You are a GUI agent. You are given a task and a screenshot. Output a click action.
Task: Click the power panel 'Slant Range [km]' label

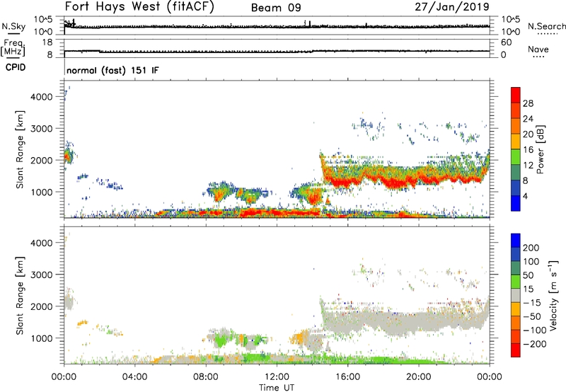coord(20,149)
